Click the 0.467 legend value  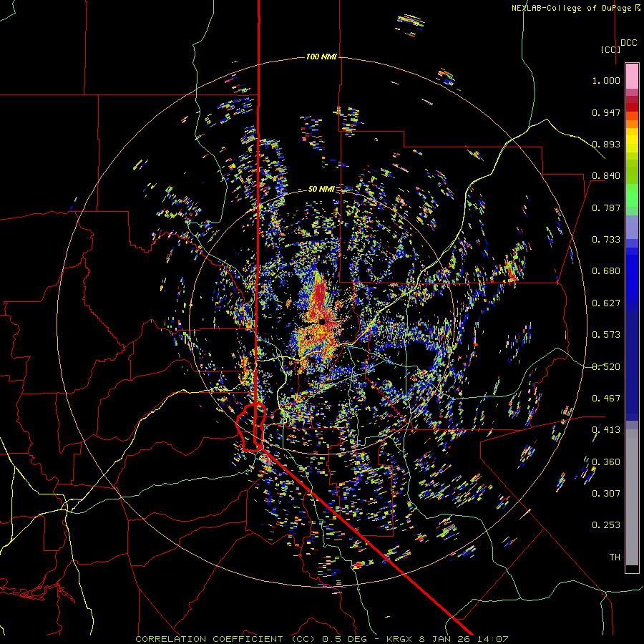(606, 398)
